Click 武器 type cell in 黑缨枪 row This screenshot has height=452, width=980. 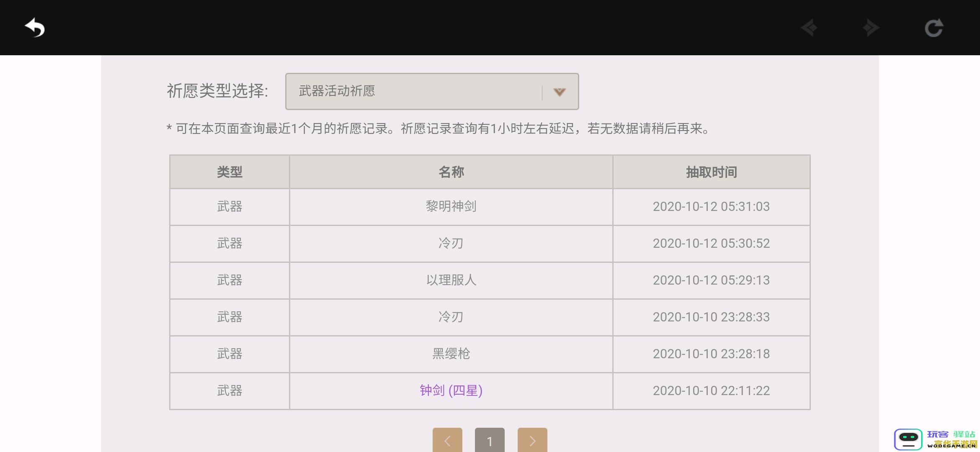pyautogui.click(x=230, y=354)
